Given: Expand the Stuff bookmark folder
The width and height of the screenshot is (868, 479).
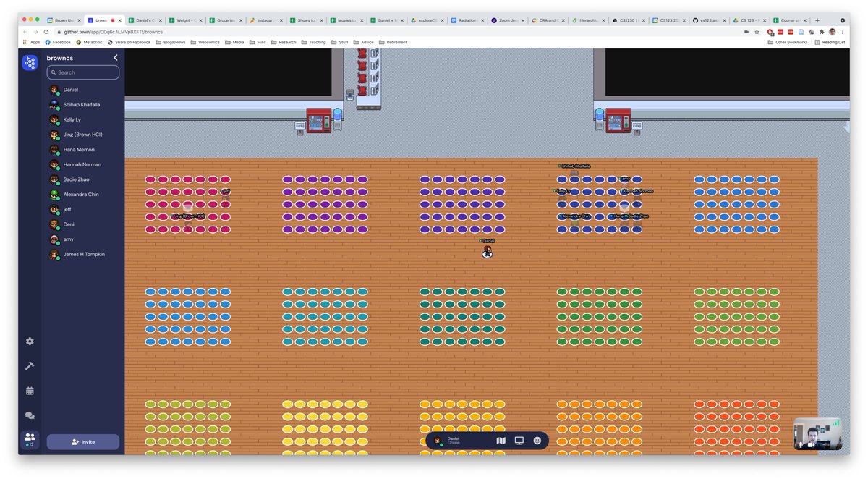Looking at the screenshot, I should click(340, 42).
